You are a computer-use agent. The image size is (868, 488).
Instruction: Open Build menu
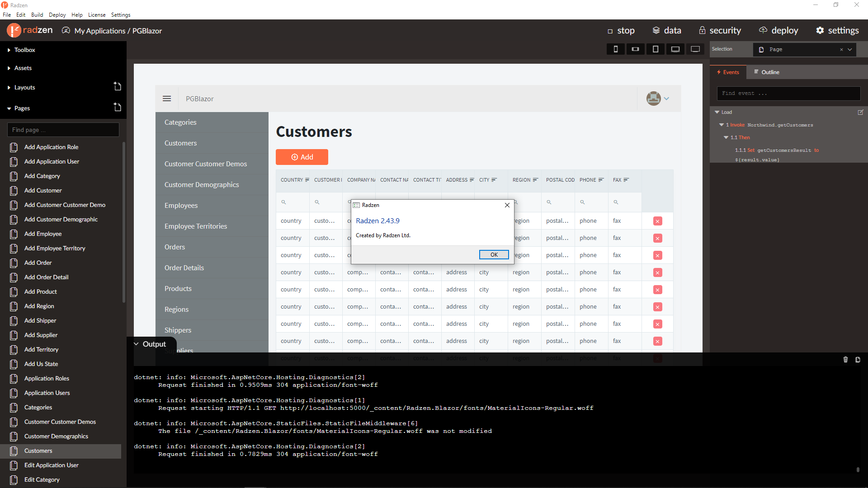click(37, 14)
